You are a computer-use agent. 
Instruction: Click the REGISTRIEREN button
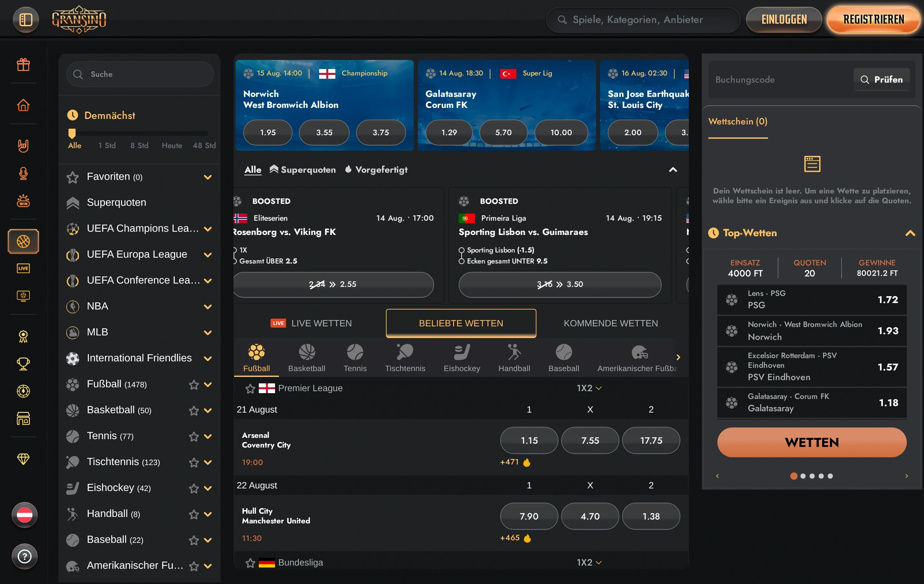click(874, 19)
